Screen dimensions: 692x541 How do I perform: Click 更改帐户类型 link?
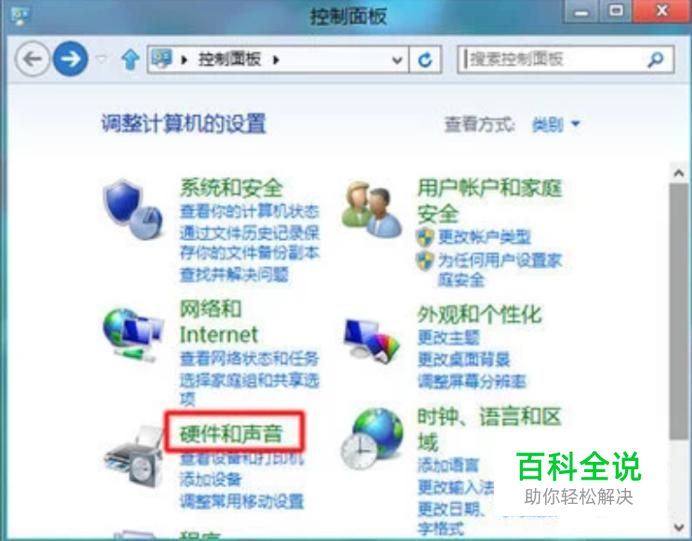[484, 237]
